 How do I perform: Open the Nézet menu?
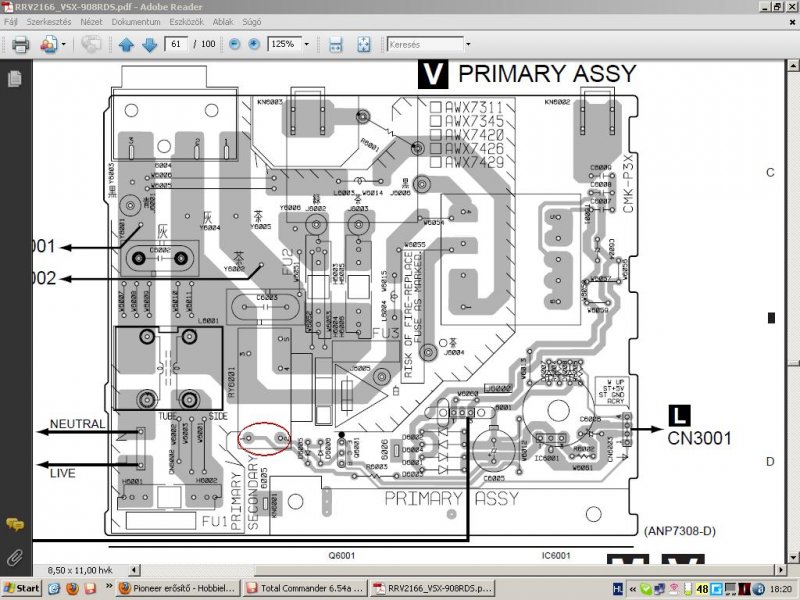click(91, 22)
